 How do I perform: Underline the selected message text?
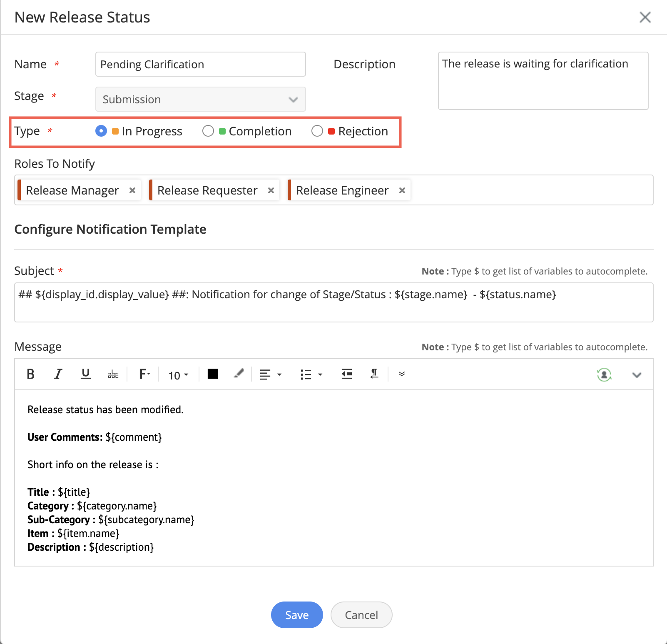tap(86, 374)
